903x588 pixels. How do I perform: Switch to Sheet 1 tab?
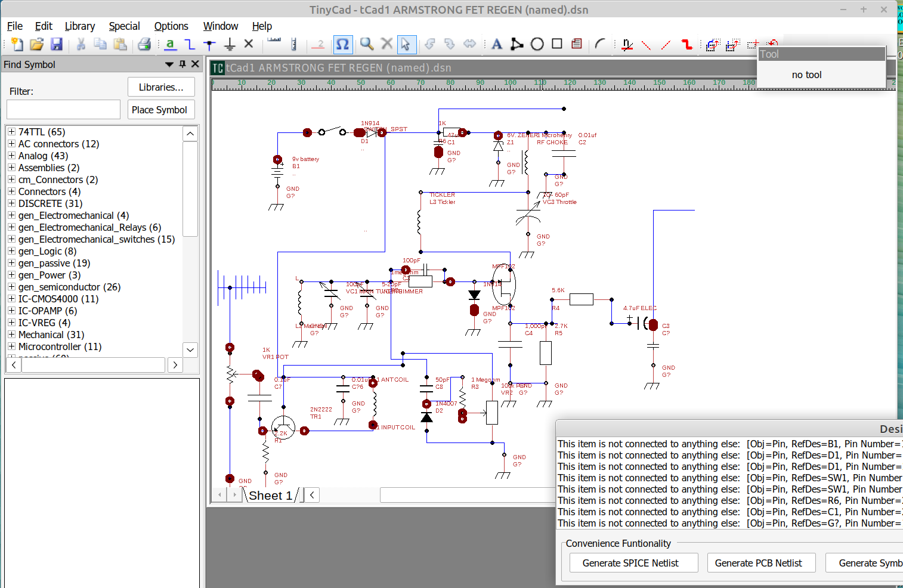click(271, 495)
